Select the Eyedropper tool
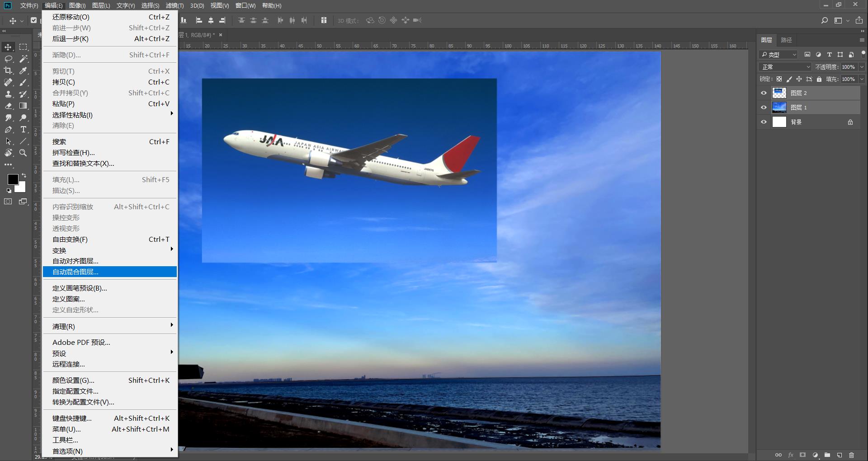Image resolution: width=868 pixels, height=461 pixels. 23,71
